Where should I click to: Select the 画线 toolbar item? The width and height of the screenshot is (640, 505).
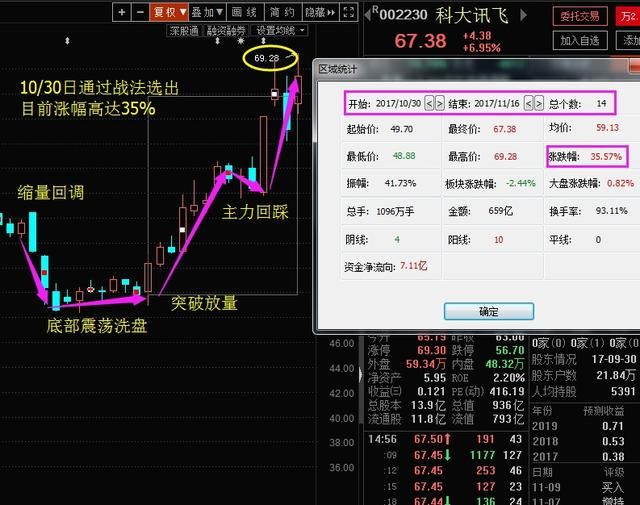(x=245, y=12)
